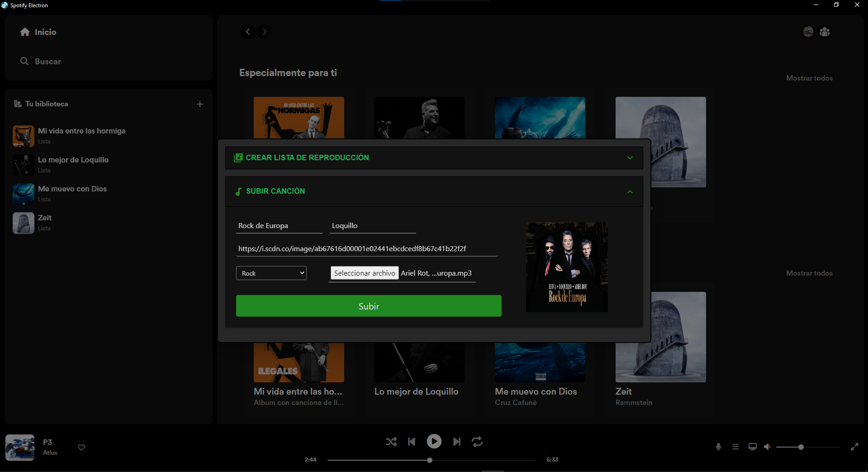Image resolution: width=868 pixels, height=472 pixels.
Task: Toggle shuffle playback
Action: pos(391,442)
